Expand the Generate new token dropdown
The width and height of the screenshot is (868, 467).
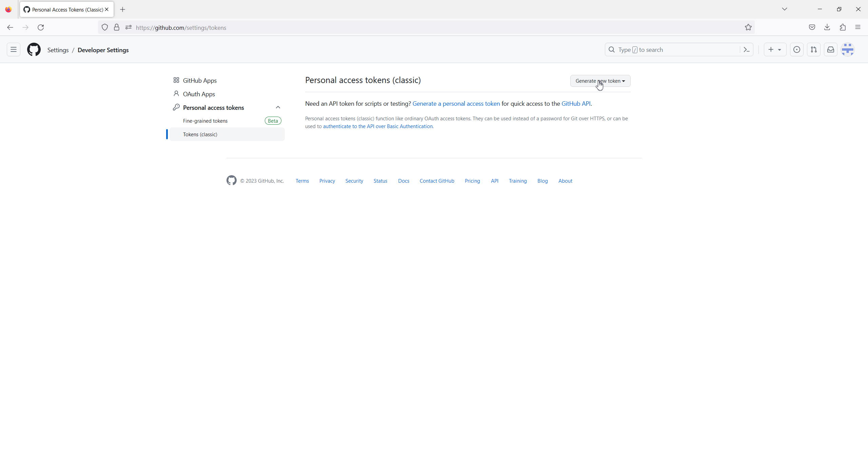600,81
